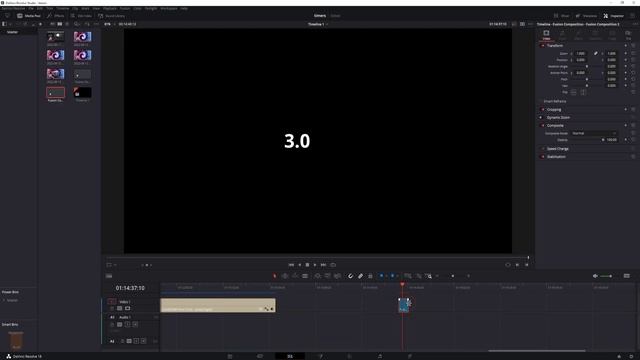Viewport: 640px width, 360px height.
Task: Adjust the timeline zoom slider handle
Action: point(453,276)
